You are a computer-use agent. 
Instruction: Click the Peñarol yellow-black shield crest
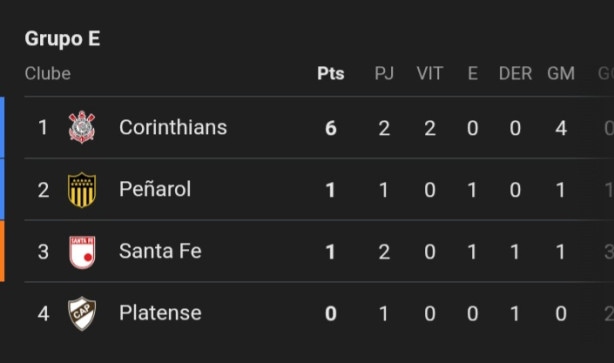82,190
